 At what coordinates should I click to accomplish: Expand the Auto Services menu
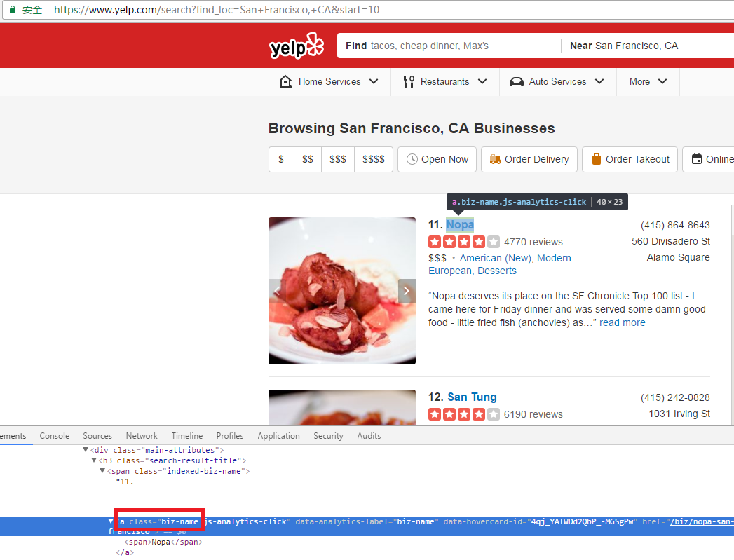click(x=558, y=82)
